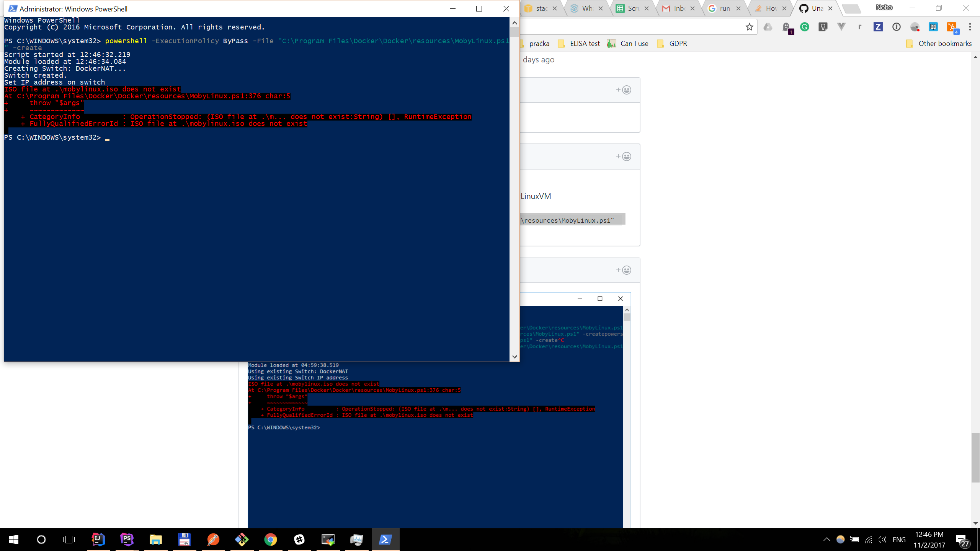
Task: Open the Ghostery extension with 1 notification
Action: [786, 27]
